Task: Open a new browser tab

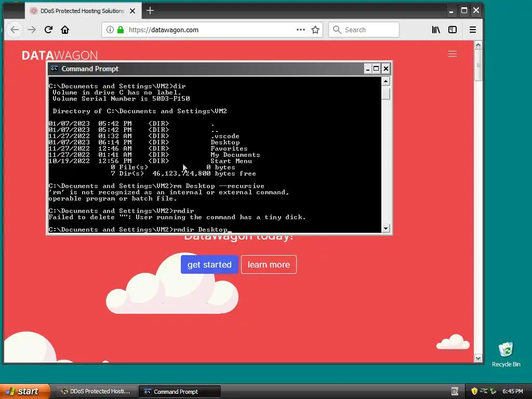Action: 150,10
